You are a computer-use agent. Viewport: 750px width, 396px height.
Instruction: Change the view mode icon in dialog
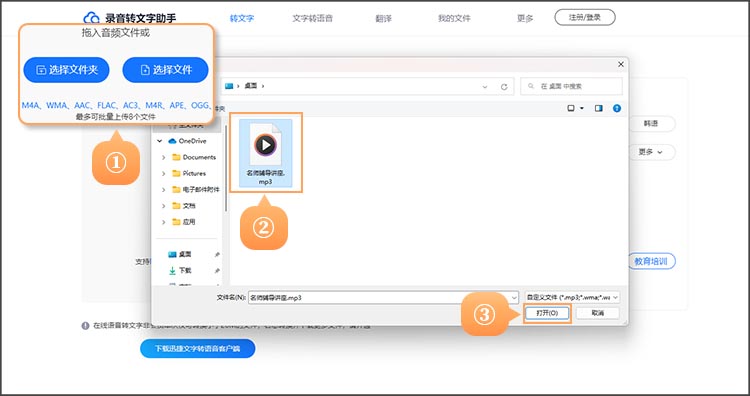(x=571, y=109)
